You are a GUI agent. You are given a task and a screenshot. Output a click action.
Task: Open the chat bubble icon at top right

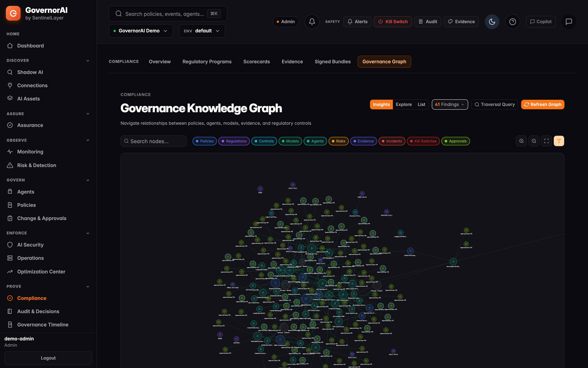pos(569,22)
